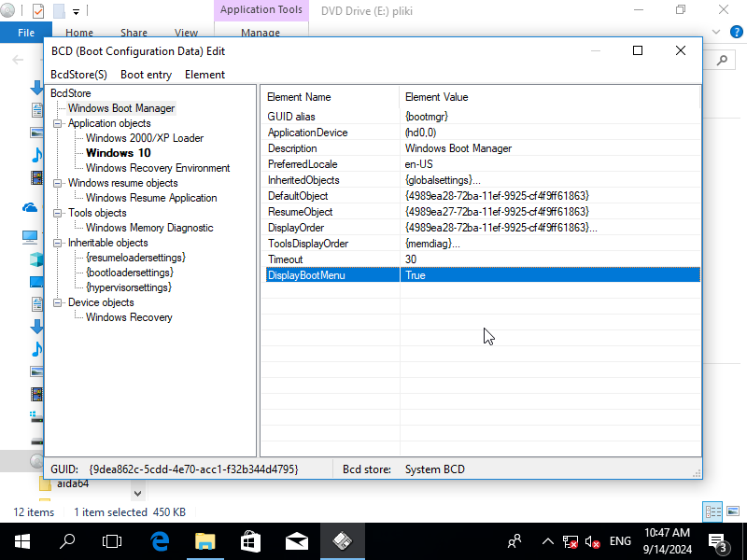Select the DisplayOrder row
Image resolution: width=747 pixels, height=560 pixels.
coord(483,228)
